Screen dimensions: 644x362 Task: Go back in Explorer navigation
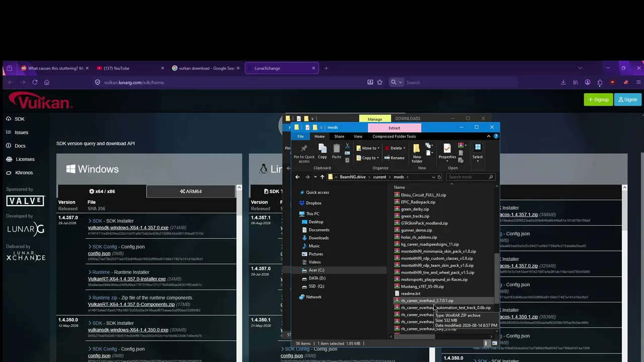(x=297, y=177)
